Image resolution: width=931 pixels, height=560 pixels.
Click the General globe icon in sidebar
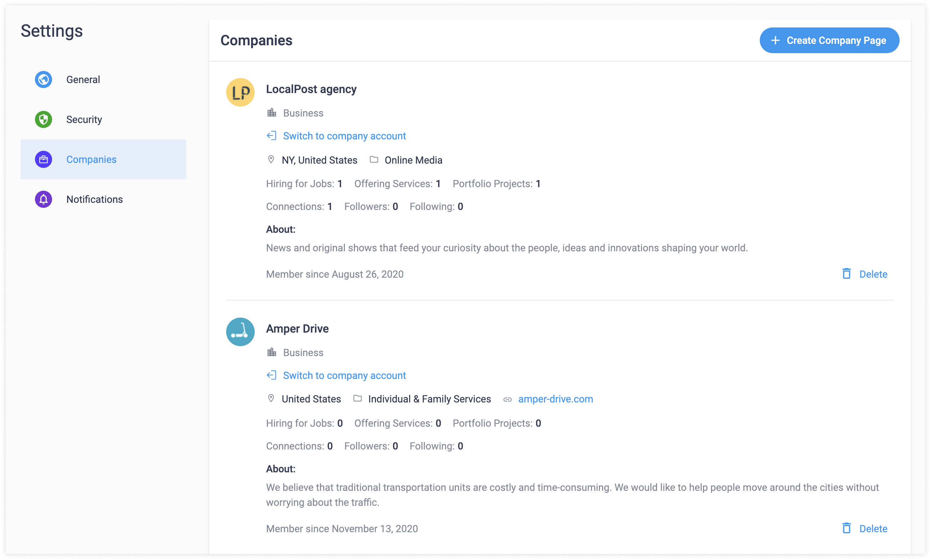44,79
